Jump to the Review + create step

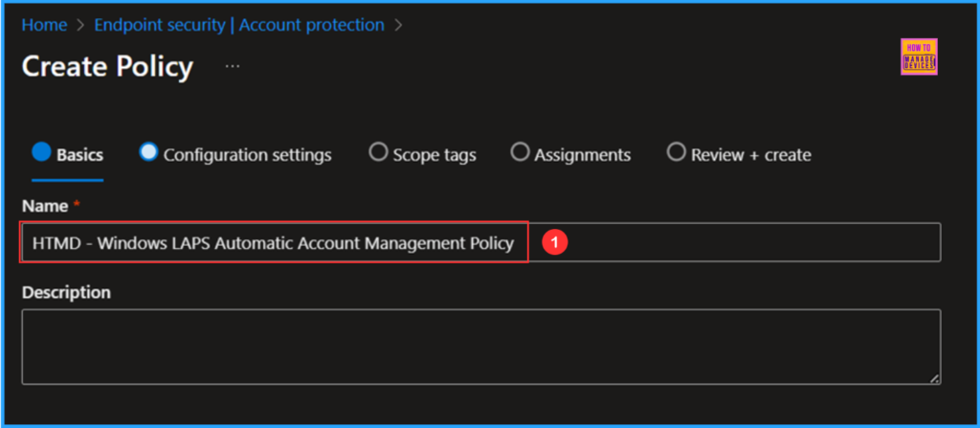point(740,154)
